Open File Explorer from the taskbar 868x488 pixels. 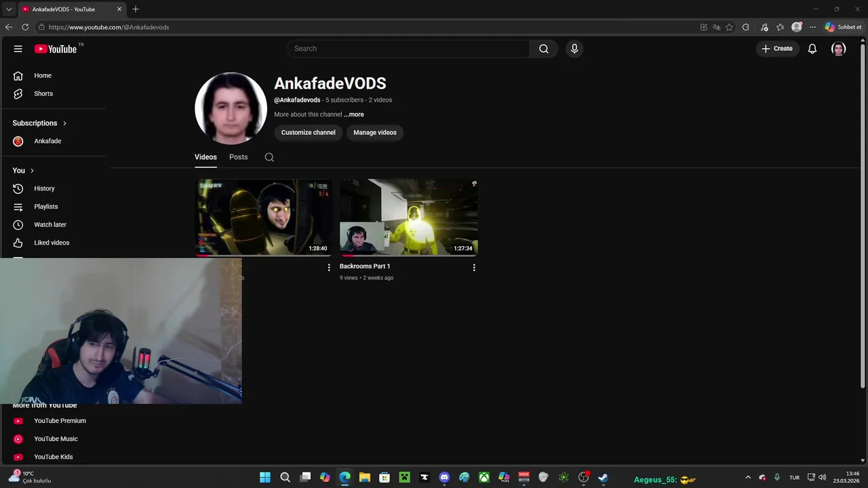pos(364,478)
